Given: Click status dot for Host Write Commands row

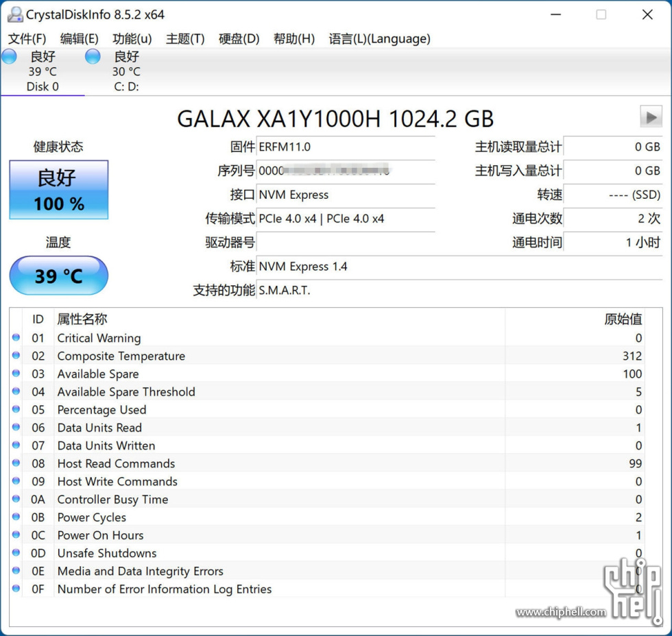Looking at the screenshot, I should [16, 481].
